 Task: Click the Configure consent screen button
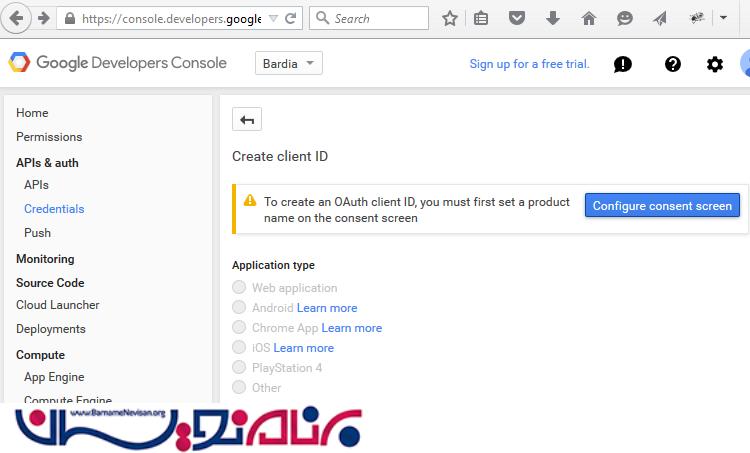662,206
